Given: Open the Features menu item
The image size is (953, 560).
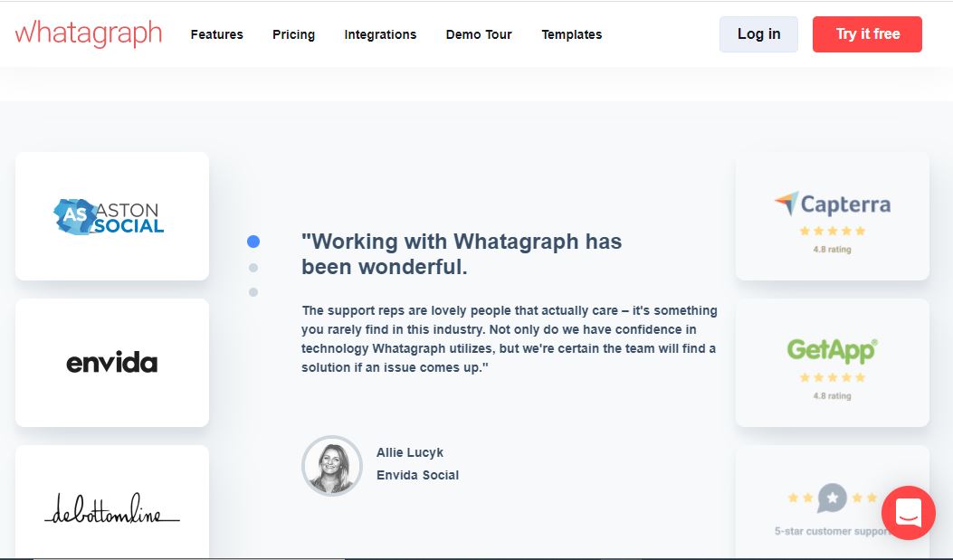Looking at the screenshot, I should (x=217, y=34).
